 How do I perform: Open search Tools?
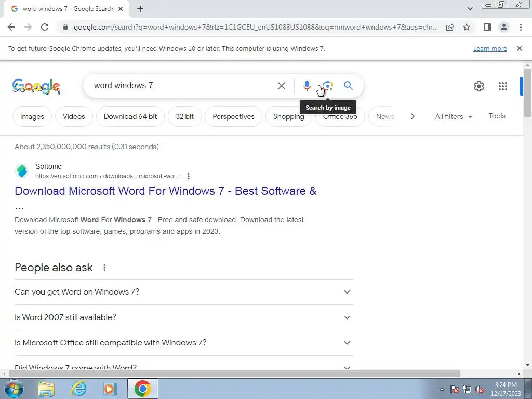pyautogui.click(x=497, y=116)
